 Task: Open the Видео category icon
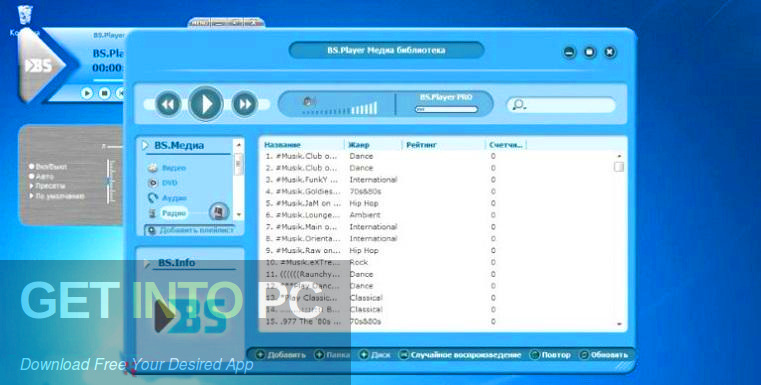(x=153, y=168)
